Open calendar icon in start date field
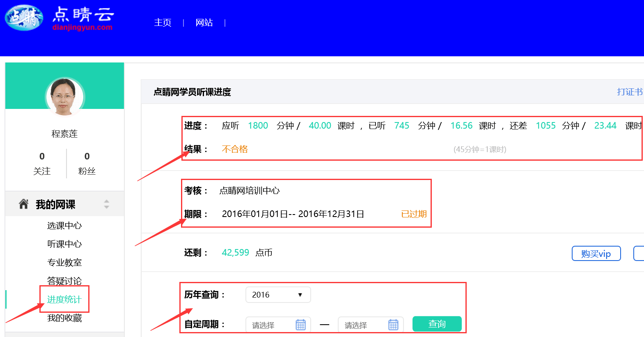The height and width of the screenshot is (337, 644). pos(300,325)
